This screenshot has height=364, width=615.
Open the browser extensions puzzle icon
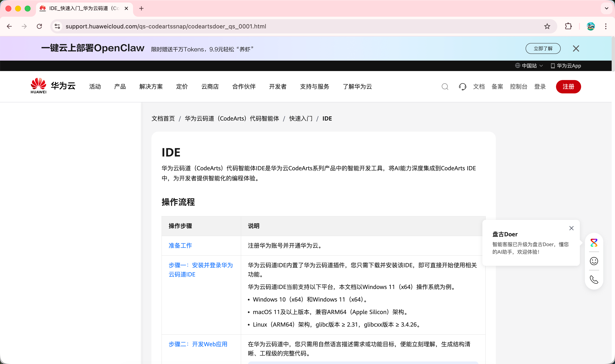click(x=568, y=26)
